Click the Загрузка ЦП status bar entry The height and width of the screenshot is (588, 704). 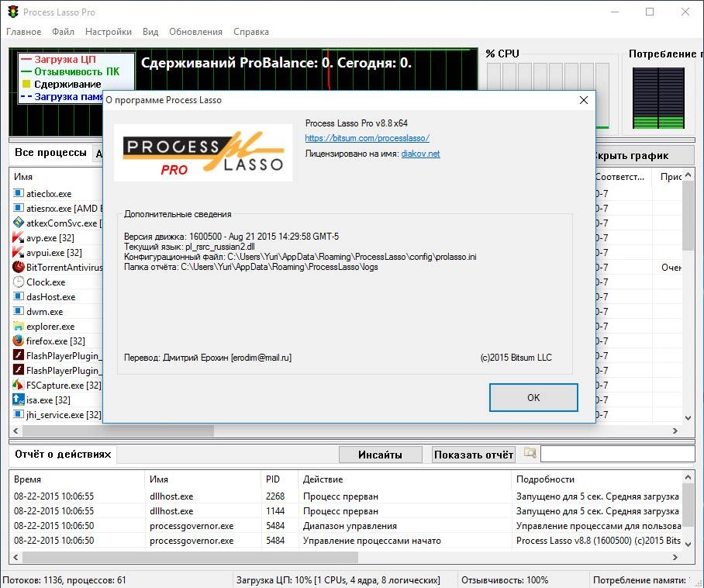(x=338, y=580)
